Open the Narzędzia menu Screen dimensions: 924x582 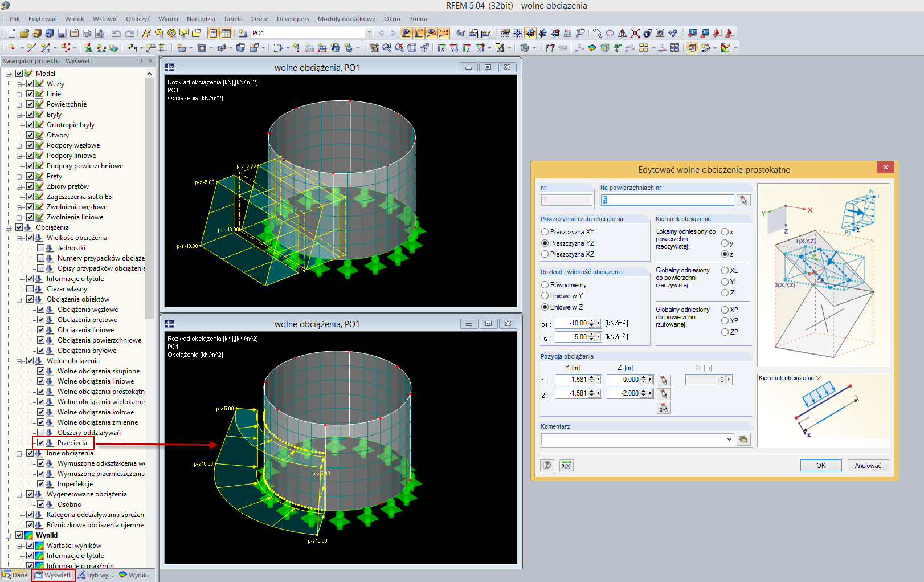201,19
